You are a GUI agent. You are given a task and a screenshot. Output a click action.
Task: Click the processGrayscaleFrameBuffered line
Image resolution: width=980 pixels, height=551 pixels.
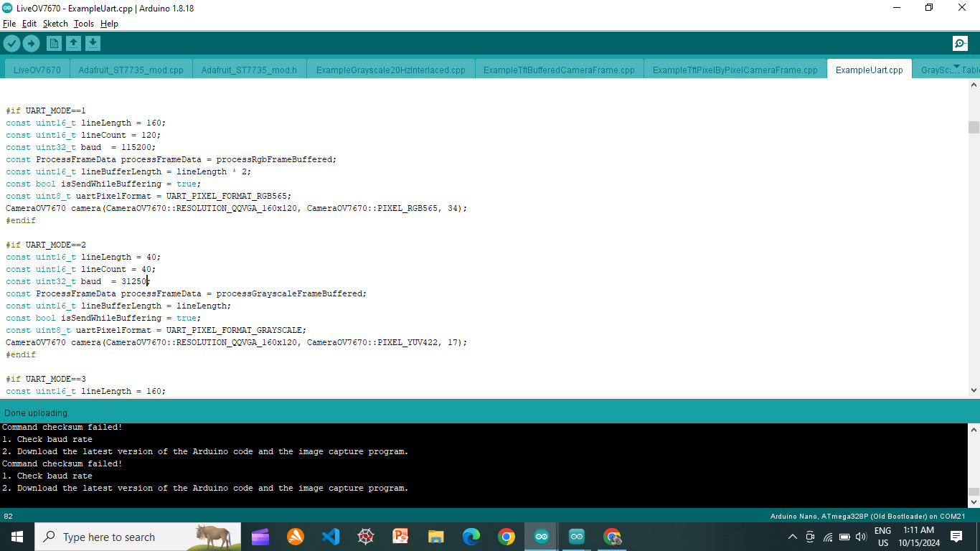pos(187,293)
